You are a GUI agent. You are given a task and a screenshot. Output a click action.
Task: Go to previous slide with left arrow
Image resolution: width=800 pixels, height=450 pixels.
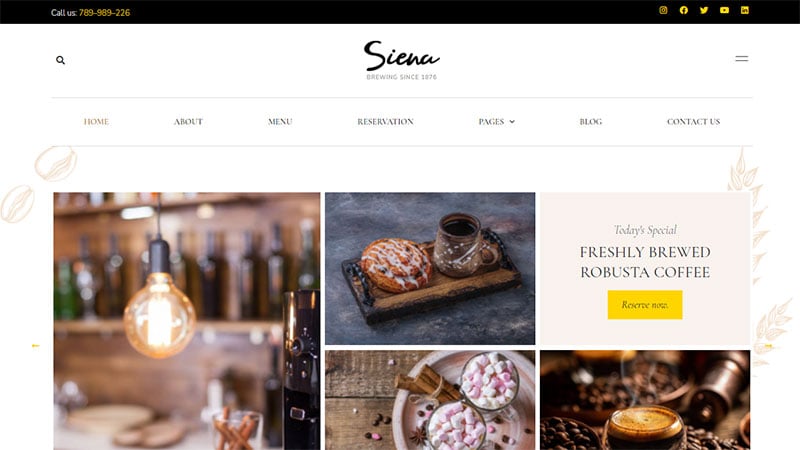(35, 345)
